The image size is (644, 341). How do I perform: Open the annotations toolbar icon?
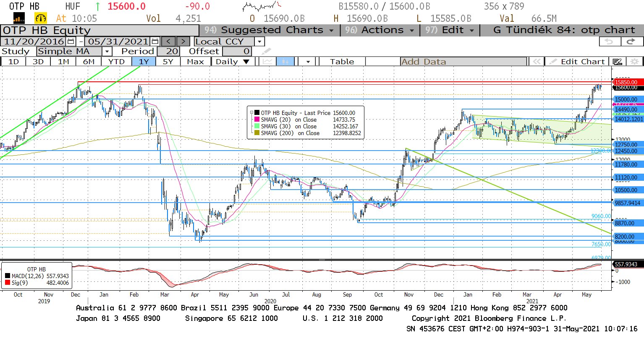pos(617,62)
